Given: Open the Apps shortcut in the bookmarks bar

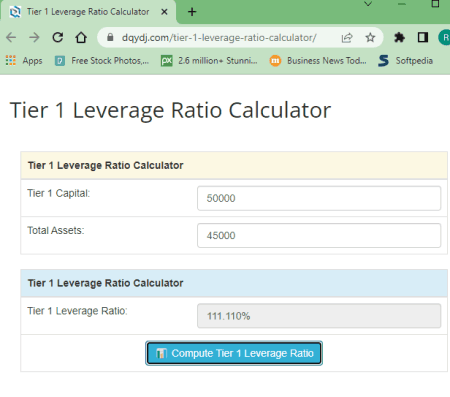Looking at the screenshot, I should click(x=24, y=61).
